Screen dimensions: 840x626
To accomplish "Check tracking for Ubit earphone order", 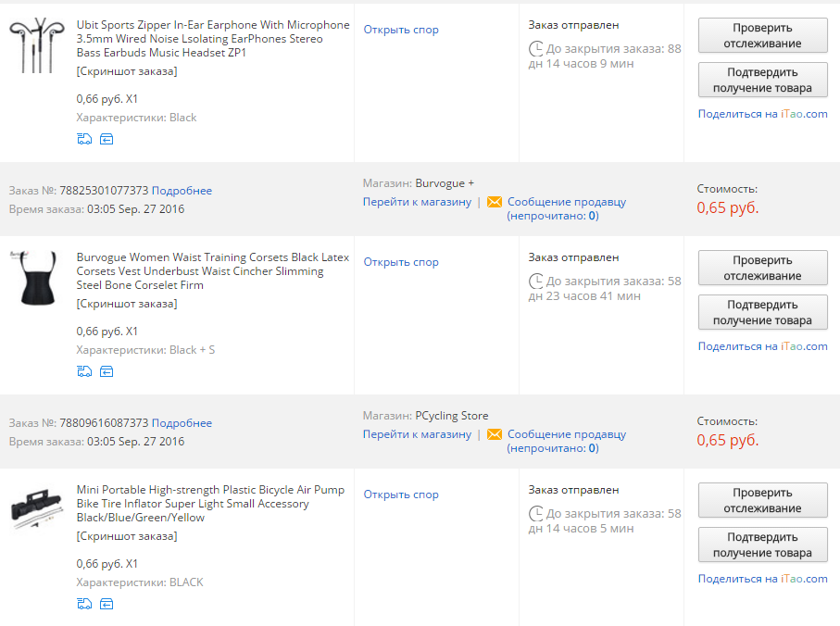I will point(762,35).
